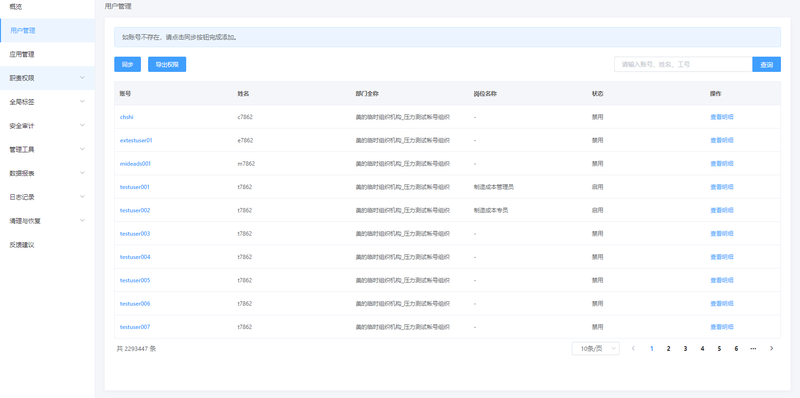This screenshot has width=800, height=398.
Task: Select the name cell e7862
Action: pyautogui.click(x=245, y=140)
